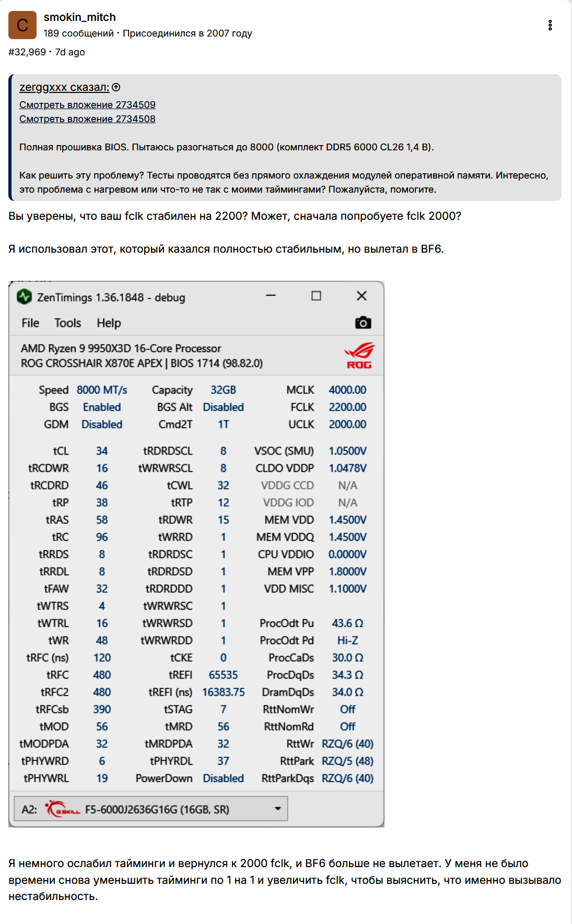Viewport: 572px width, 924px height.
Task: Maximize the ZenTimings window
Action: (x=316, y=296)
